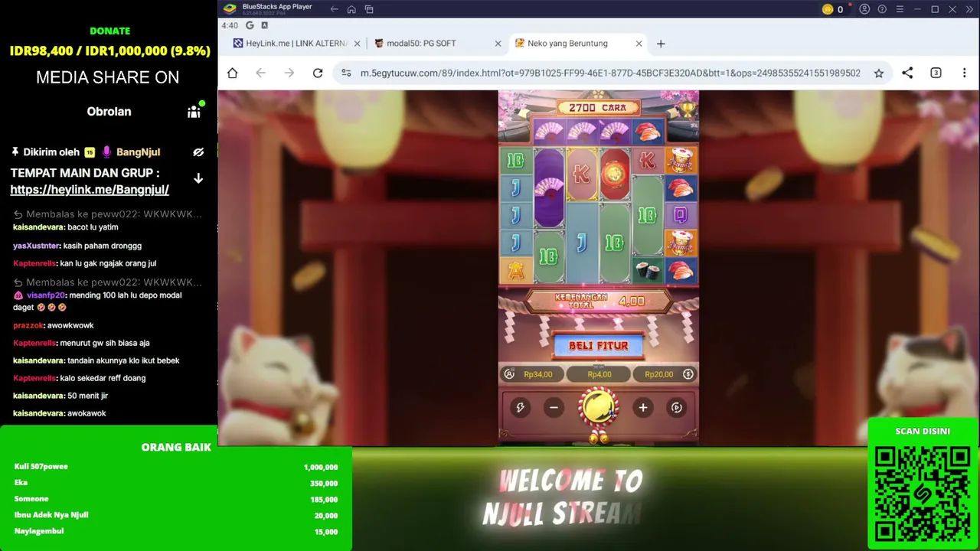Click the BELI FITUR button
Screen dimensions: 980x551
click(x=598, y=346)
